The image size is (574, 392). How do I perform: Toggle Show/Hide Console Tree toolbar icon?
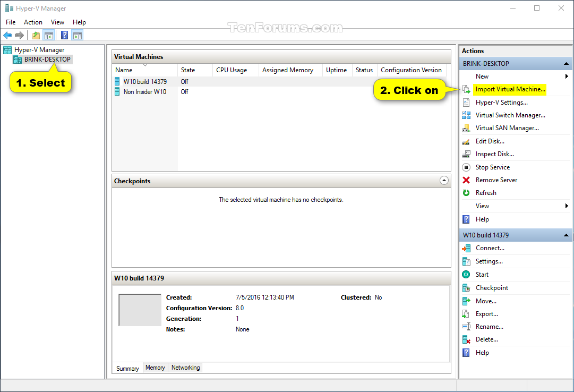point(48,35)
